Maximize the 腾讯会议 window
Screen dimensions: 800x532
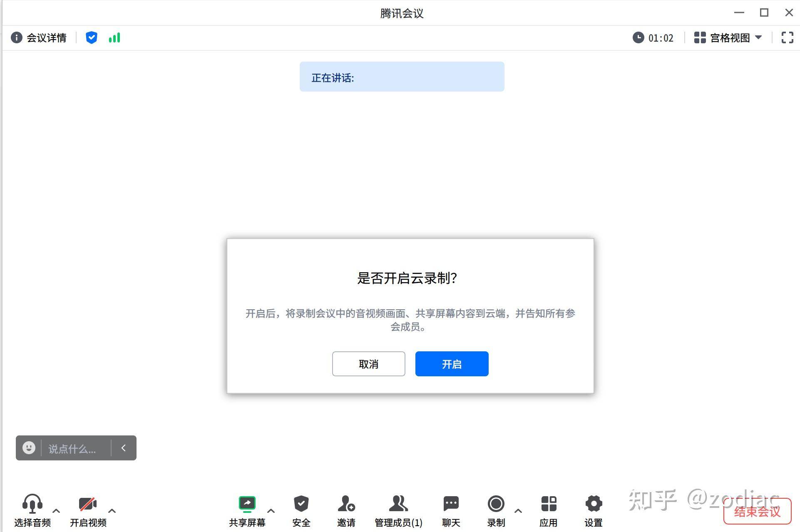click(764, 13)
